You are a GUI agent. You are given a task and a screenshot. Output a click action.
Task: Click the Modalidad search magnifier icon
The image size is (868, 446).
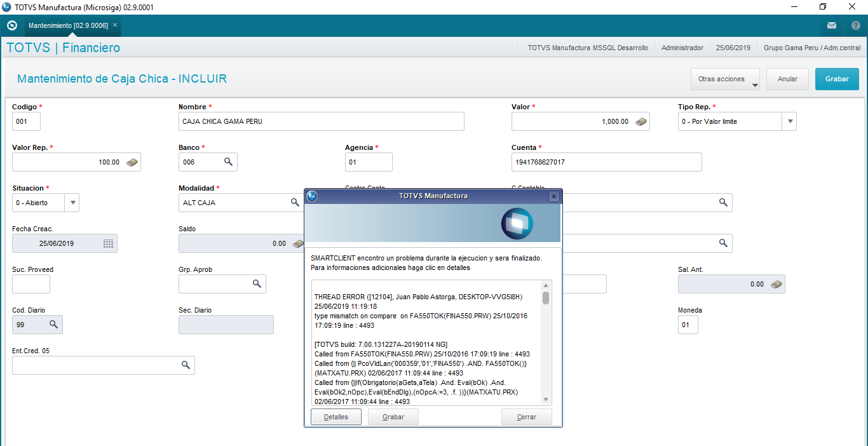tap(295, 203)
